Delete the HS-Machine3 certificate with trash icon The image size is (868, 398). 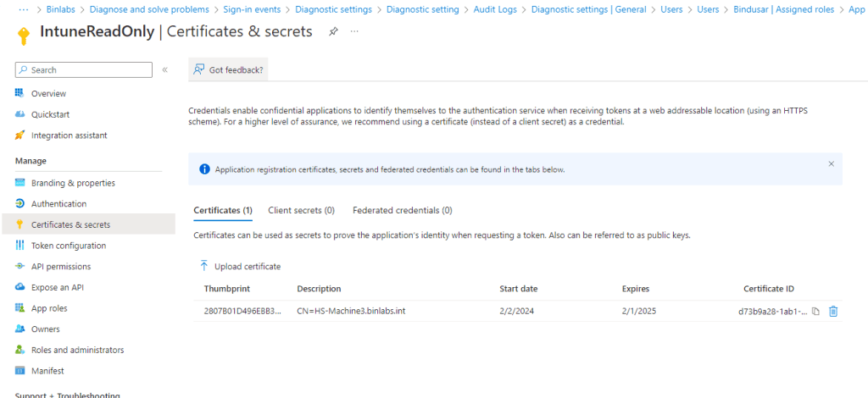coord(833,312)
